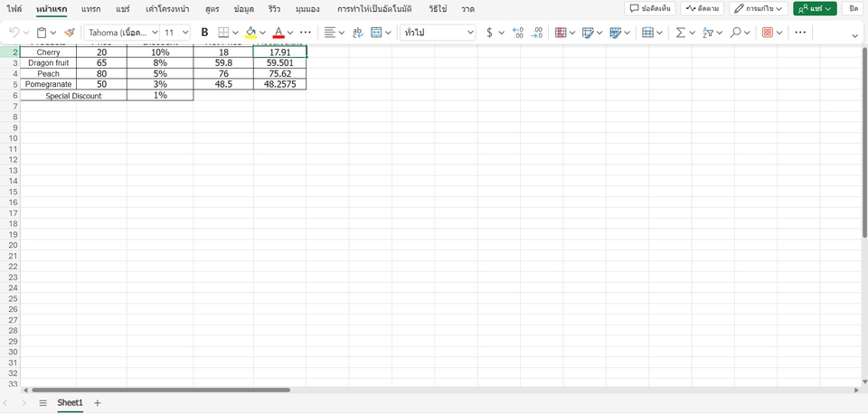The width and height of the screenshot is (868, 414).
Task: Click the ปิด button
Action: [x=854, y=8]
